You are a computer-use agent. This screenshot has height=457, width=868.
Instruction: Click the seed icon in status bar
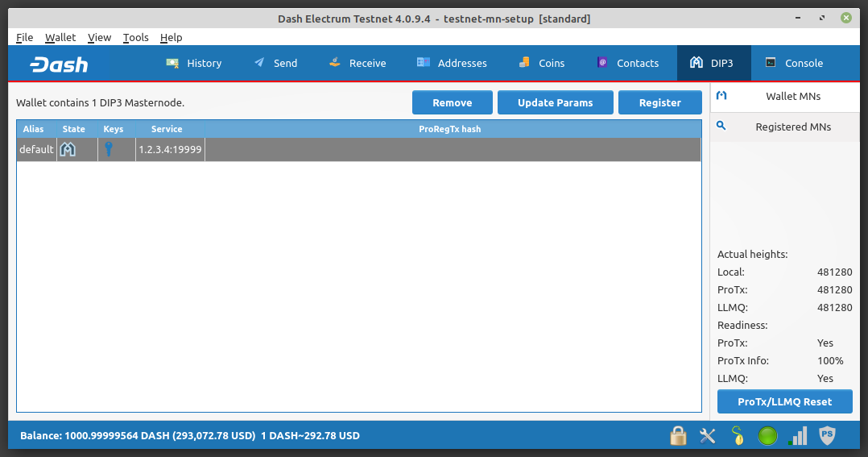[738, 436]
